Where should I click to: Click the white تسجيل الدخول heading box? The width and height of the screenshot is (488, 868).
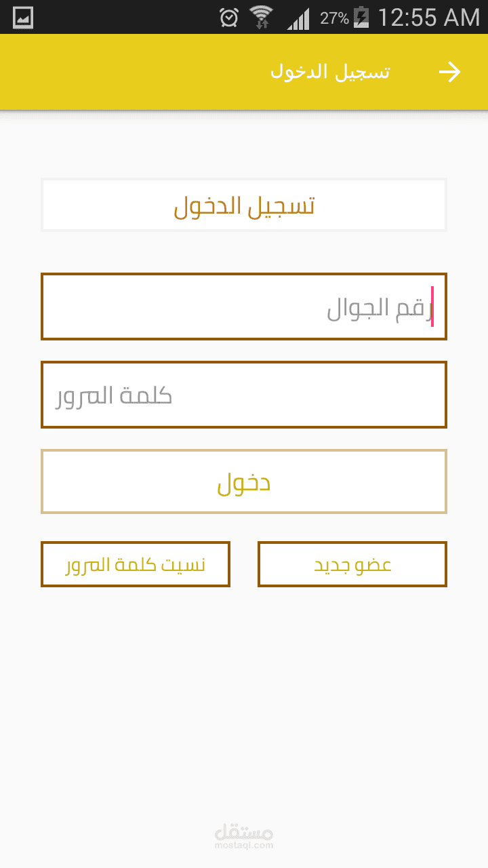tap(244, 205)
